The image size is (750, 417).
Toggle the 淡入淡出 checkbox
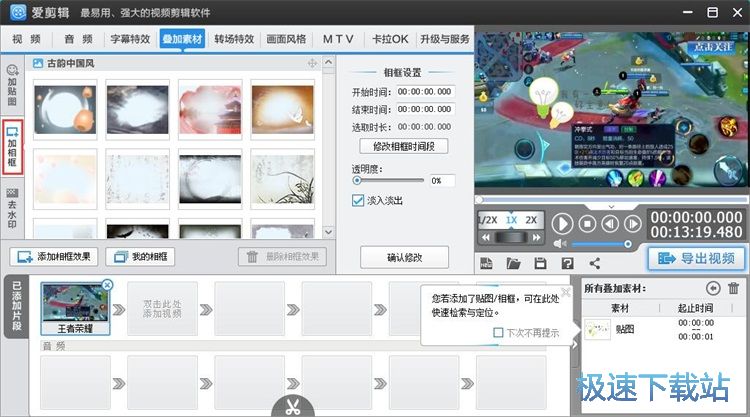(358, 200)
